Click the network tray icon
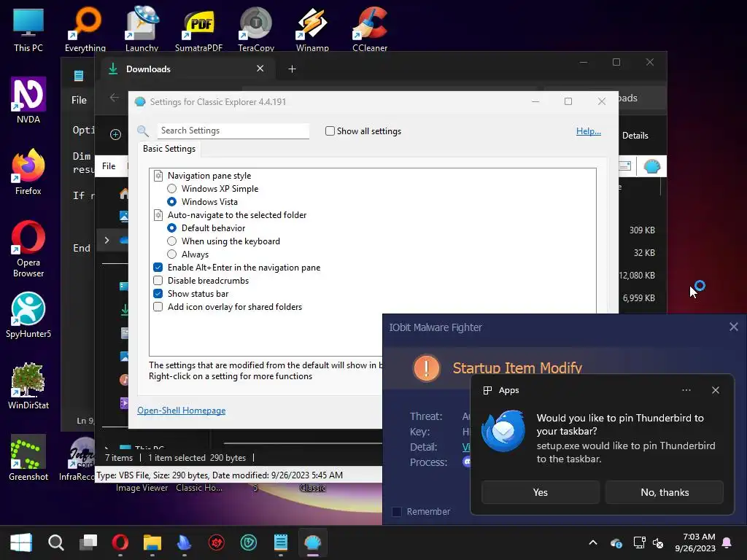747x560 pixels. [639, 542]
